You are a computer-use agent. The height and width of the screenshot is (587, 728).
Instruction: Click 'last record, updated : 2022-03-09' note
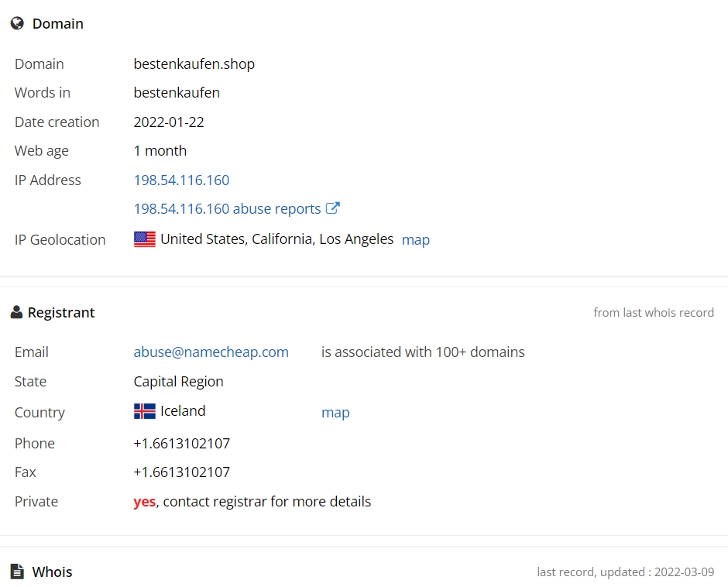coord(626,572)
